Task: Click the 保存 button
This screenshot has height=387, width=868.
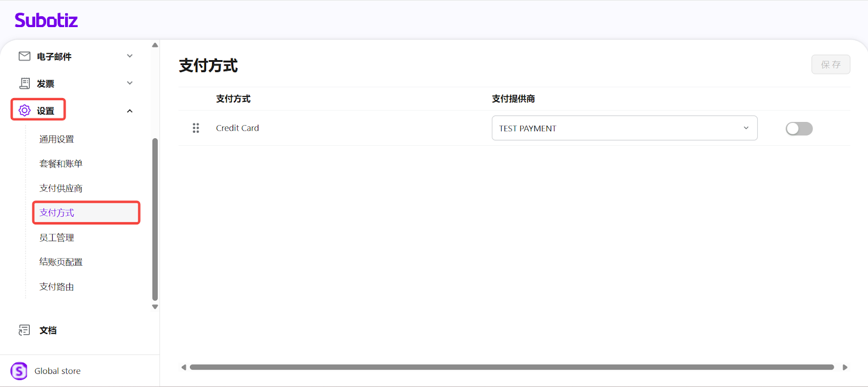Action: 831,64
